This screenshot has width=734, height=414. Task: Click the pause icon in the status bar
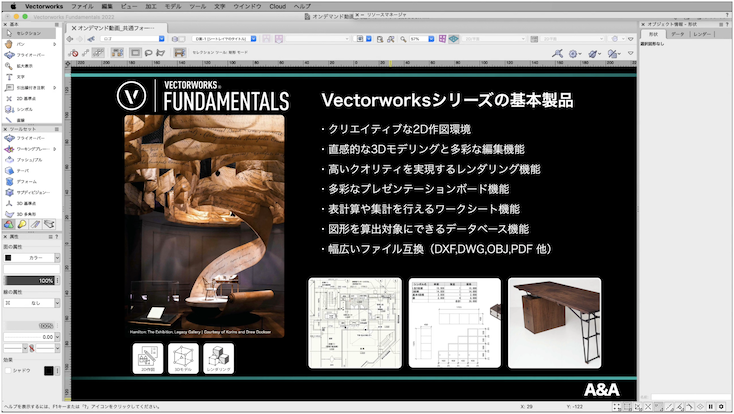pos(711,407)
